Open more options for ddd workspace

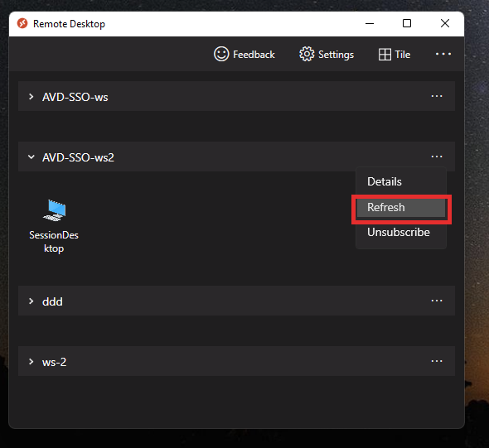(x=437, y=301)
